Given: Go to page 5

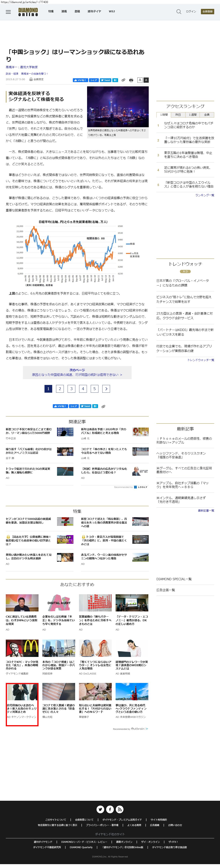Looking at the screenshot, I should click(x=95, y=389).
